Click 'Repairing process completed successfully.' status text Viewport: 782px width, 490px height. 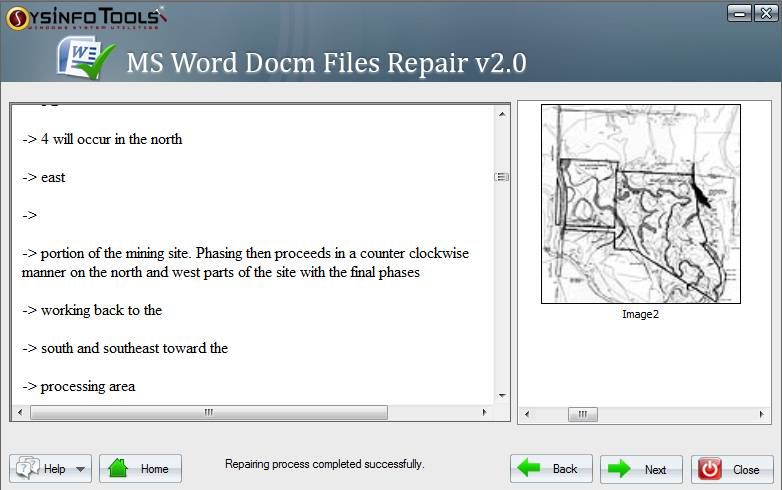tap(324, 464)
